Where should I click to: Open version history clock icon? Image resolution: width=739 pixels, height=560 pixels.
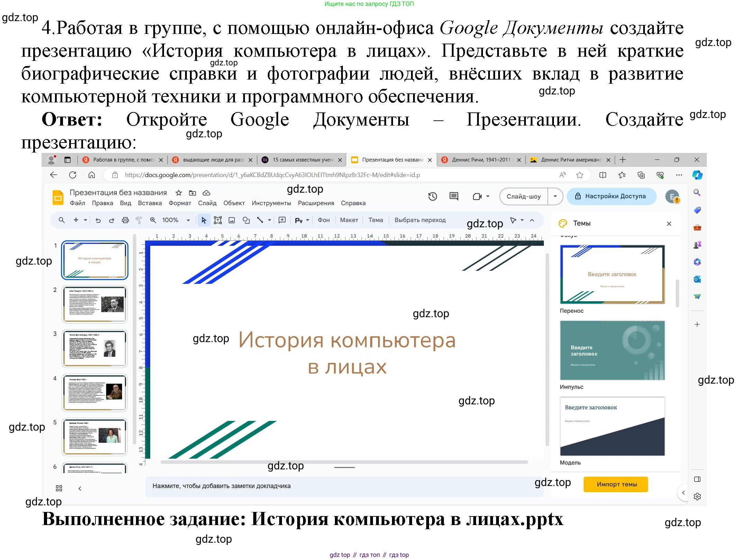(x=432, y=196)
